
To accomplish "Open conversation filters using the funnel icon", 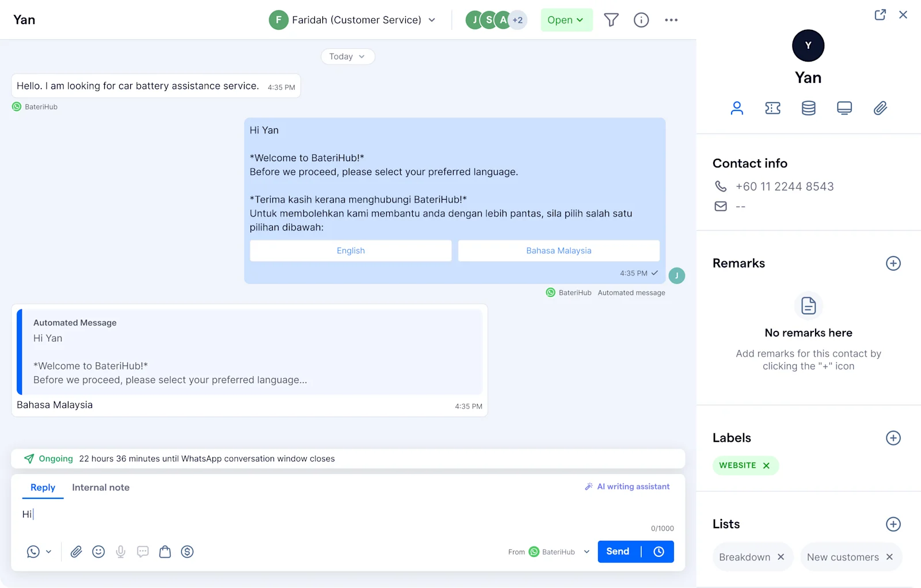I will (x=611, y=20).
